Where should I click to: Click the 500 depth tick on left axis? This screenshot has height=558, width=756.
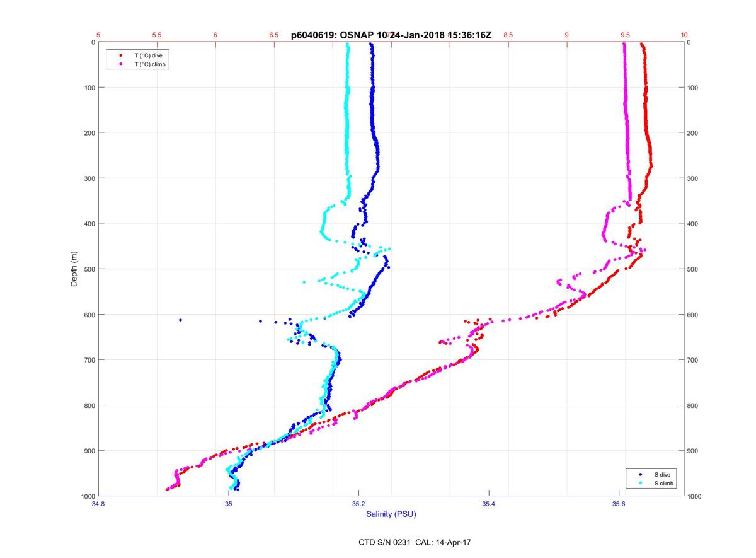coord(88,269)
